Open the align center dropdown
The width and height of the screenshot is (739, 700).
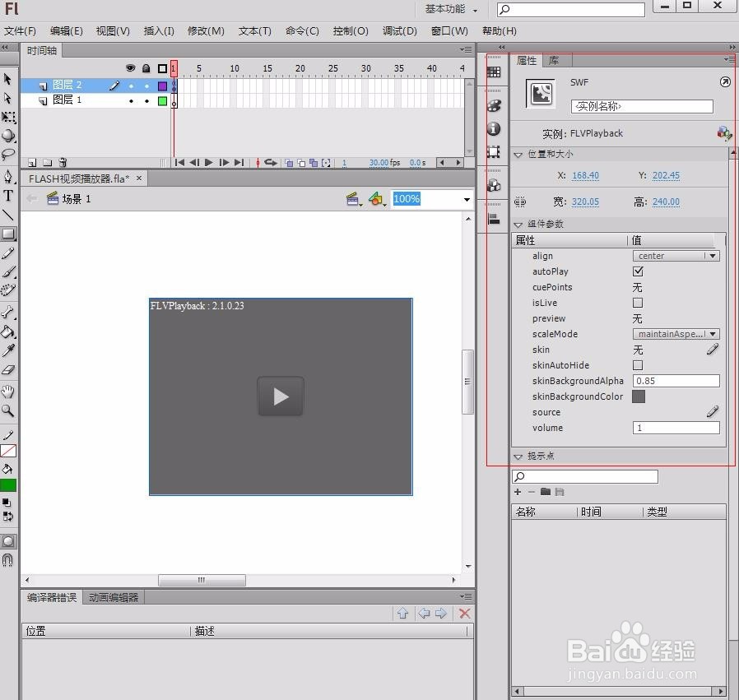tap(676, 256)
